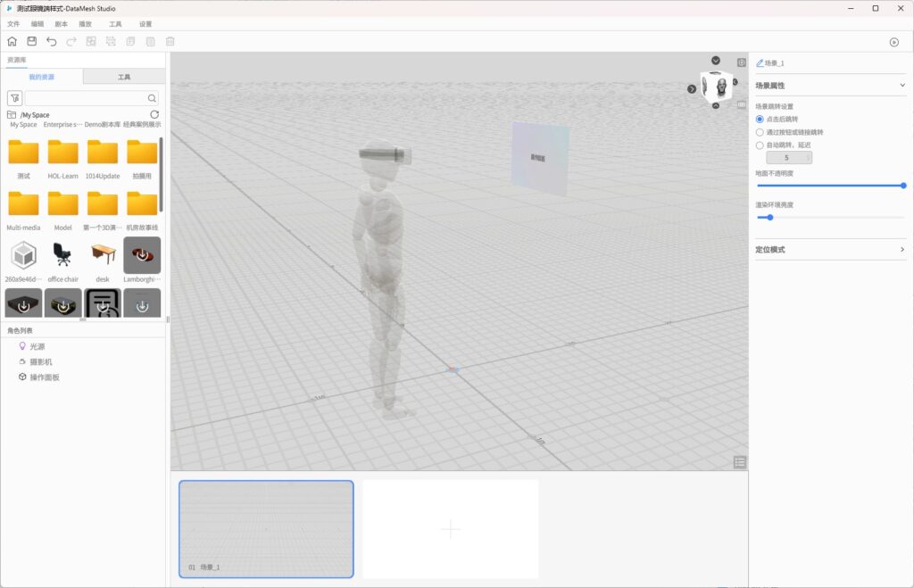Click the Home icon in the toolbar
The width and height of the screenshot is (914, 588).
(x=12, y=41)
